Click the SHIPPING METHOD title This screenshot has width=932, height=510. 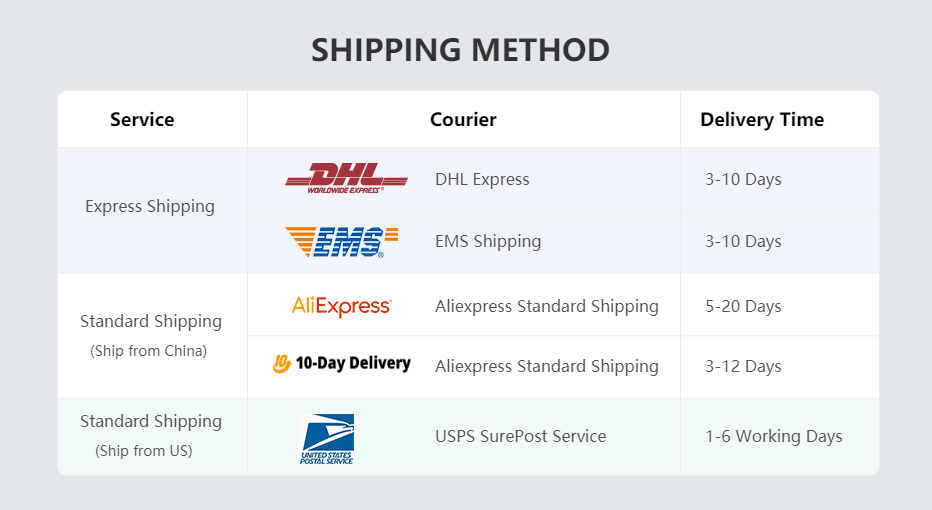(460, 50)
